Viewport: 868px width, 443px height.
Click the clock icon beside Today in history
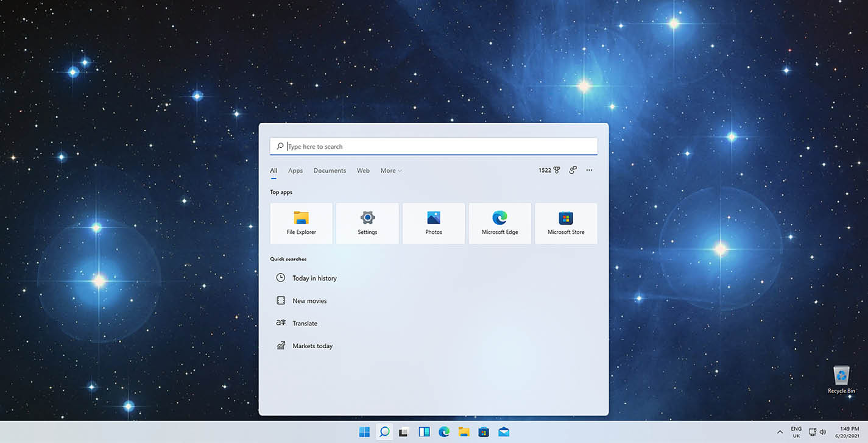point(280,278)
